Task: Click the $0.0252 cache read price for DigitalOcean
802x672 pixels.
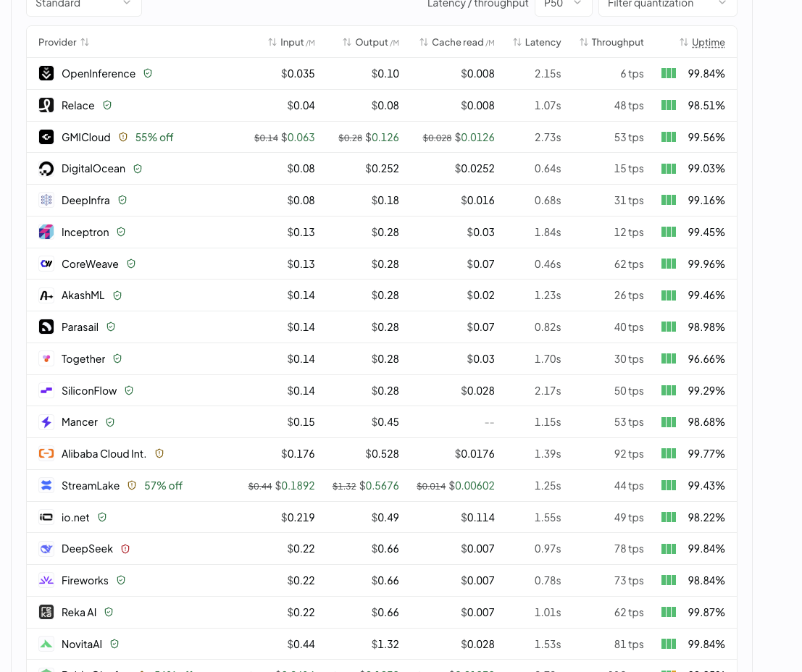Action: click(x=474, y=169)
